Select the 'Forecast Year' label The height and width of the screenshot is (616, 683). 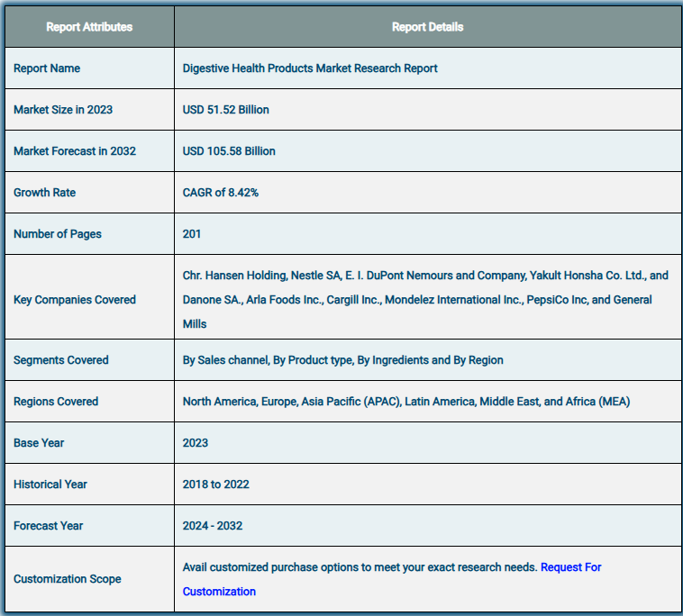point(48,526)
